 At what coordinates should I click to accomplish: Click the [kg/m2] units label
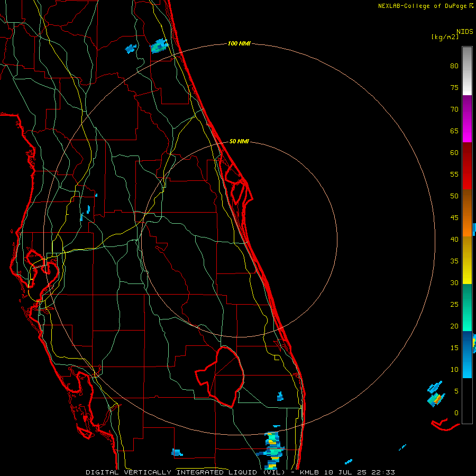(x=445, y=37)
